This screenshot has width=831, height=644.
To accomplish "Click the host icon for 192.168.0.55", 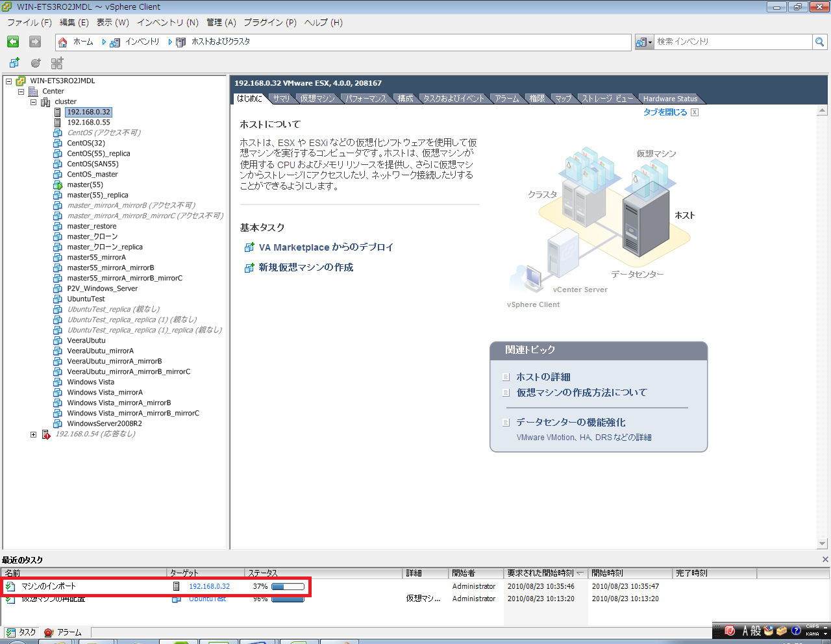I will [58, 123].
